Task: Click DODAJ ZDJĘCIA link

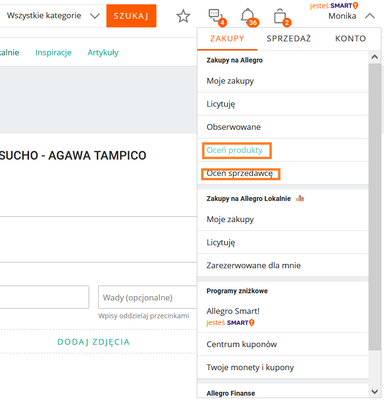Action: tap(94, 342)
